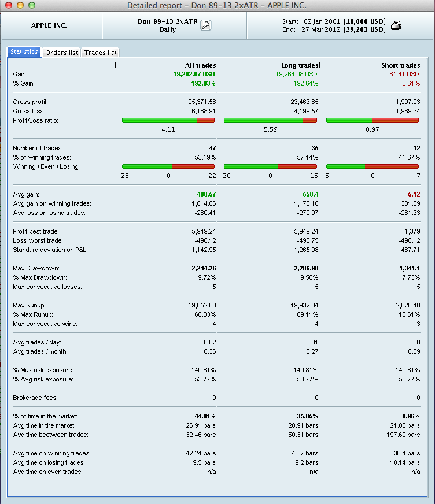This screenshot has height=504, width=435.
Task: Click the Profit best trade label
Action: pyautogui.click(x=36, y=231)
